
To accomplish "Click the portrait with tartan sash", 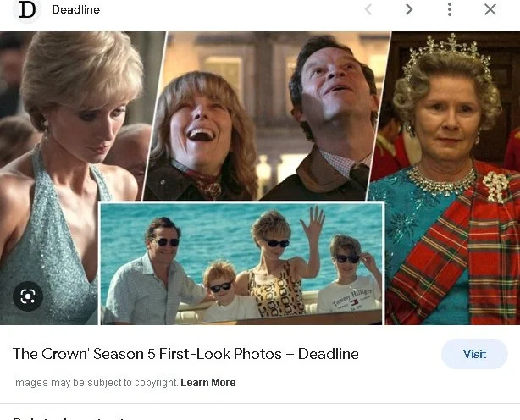I will point(445,178).
